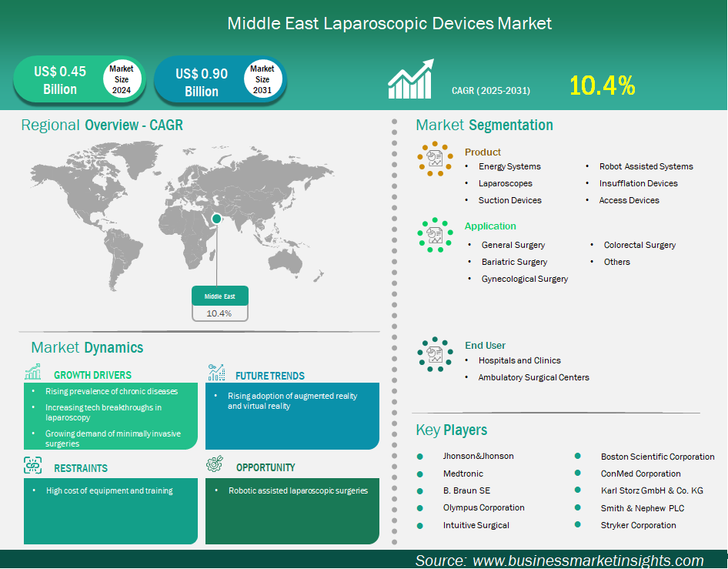Click the RESTRAINTS section title
Viewport: 728px width, 569px height.
(x=81, y=468)
